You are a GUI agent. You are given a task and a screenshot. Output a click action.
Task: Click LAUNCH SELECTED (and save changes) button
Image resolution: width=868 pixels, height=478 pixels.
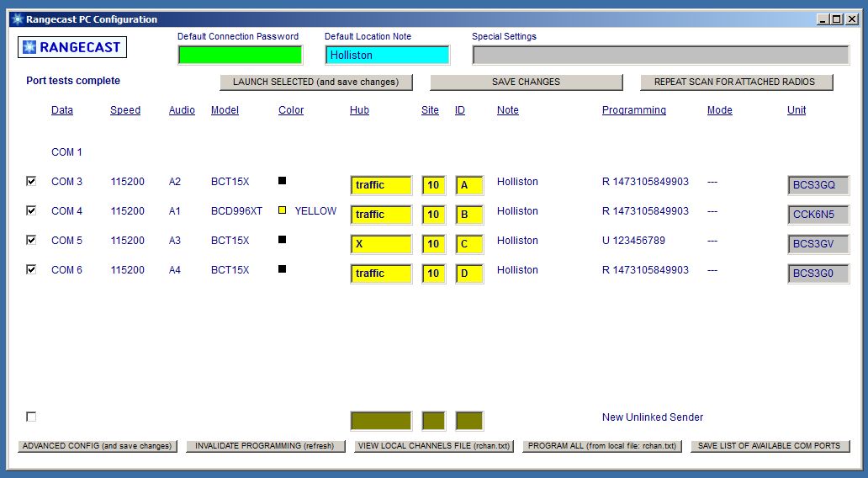[x=316, y=82]
